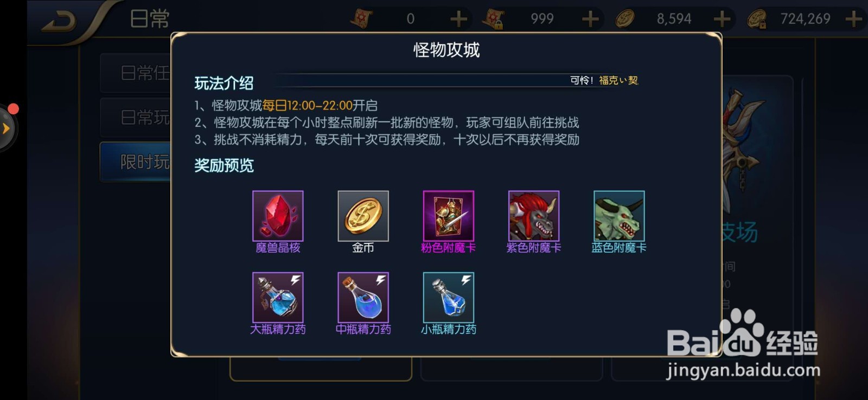
Task: Add more scrolls with the plus next to 0
Action: [458, 20]
